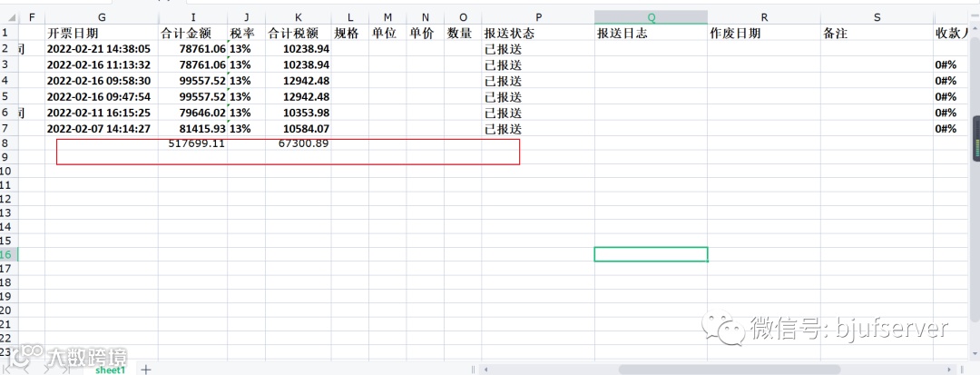980x375 pixels.
Task: Select tax cell 10584.07
Action: (x=299, y=129)
